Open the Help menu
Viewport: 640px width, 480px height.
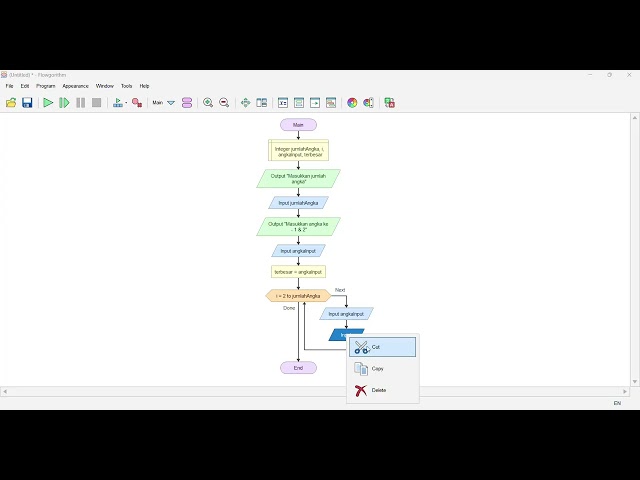pos(144,86)
